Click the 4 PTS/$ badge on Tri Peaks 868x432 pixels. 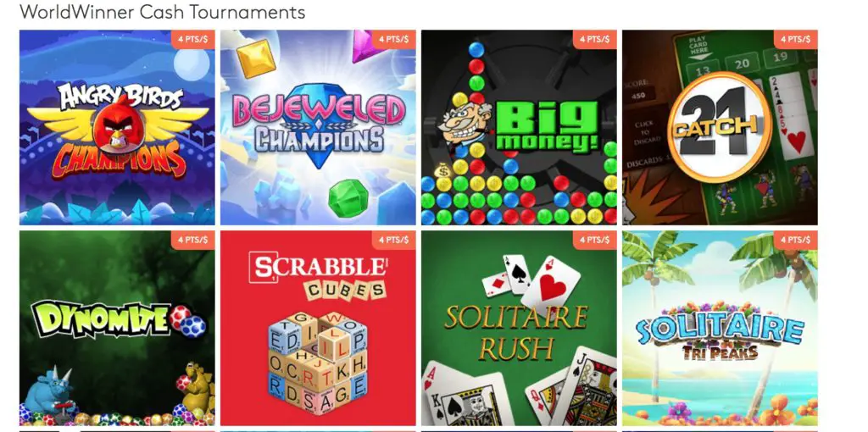click(795, 240)
